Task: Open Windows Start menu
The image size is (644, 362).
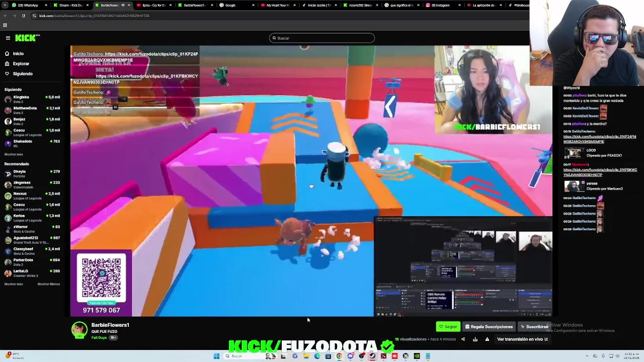Action: [x=216, y=356]
